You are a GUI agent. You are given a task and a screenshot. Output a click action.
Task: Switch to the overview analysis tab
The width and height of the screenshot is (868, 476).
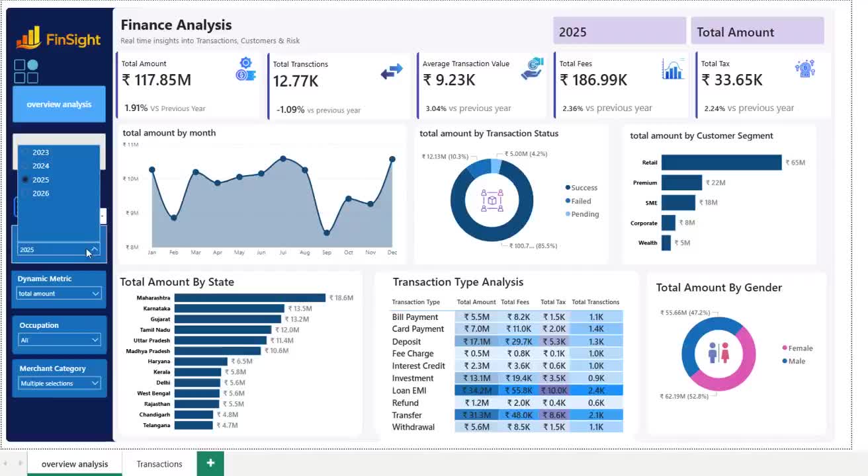75,463
